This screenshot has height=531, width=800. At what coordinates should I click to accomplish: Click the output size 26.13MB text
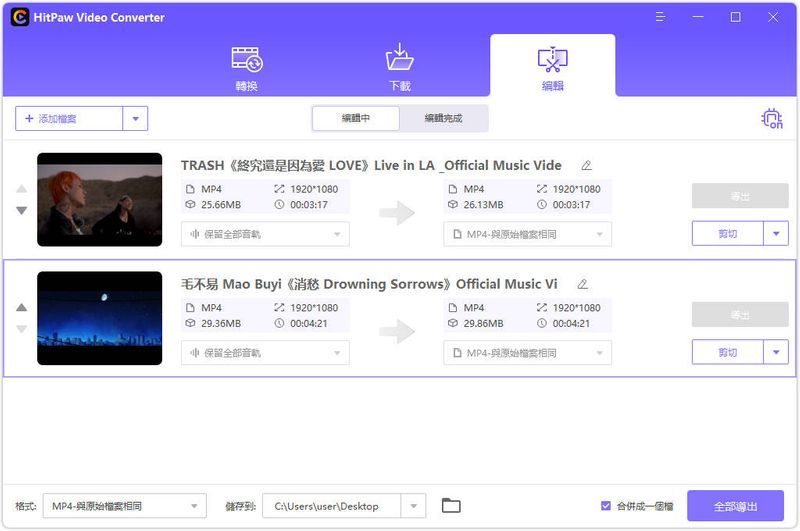483,205
